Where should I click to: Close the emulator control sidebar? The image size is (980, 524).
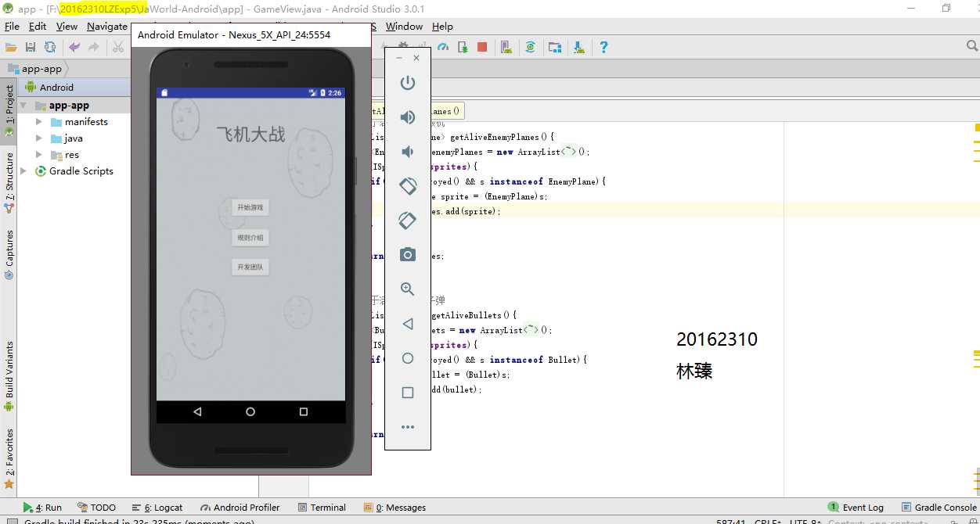(416, 58)
